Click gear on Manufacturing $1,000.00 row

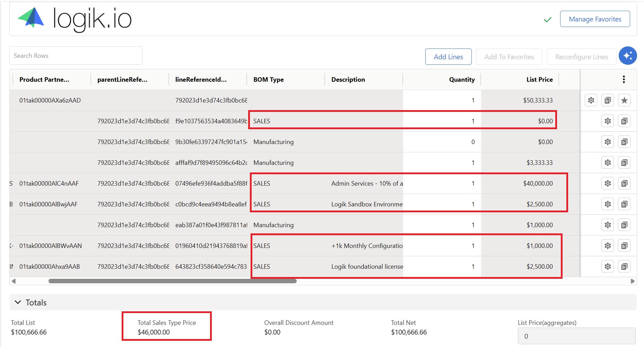608,225
